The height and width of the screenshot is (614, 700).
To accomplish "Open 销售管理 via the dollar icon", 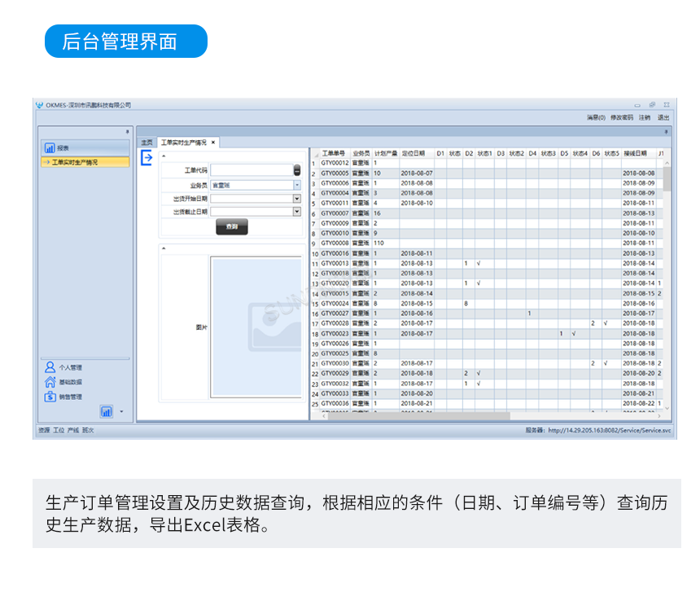I will click(50, 397).
